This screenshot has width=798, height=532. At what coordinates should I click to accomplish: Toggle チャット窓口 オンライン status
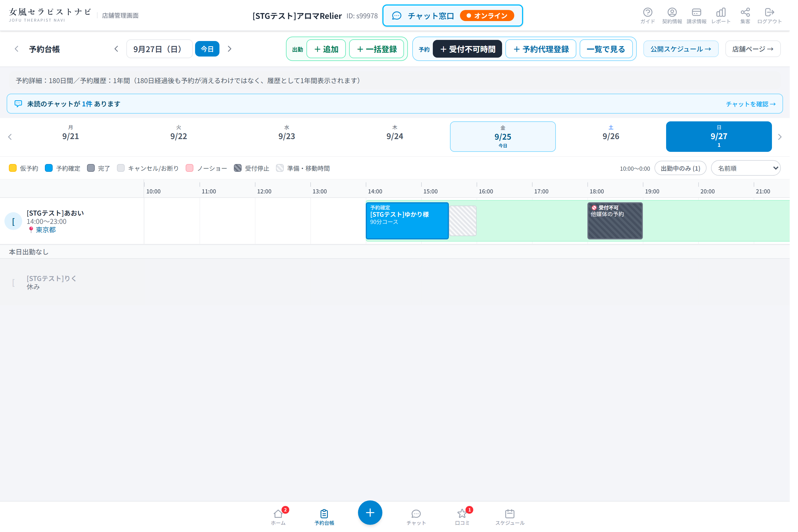click(457, 16)
